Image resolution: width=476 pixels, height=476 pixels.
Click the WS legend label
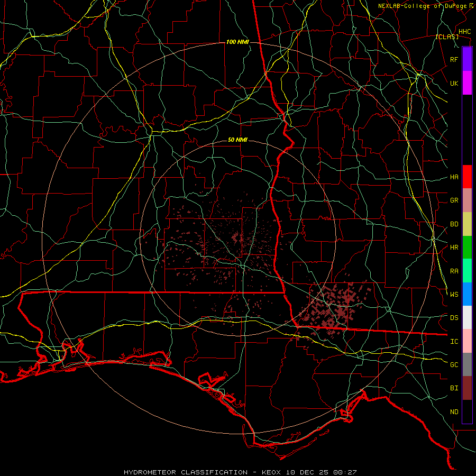point(454,294)
